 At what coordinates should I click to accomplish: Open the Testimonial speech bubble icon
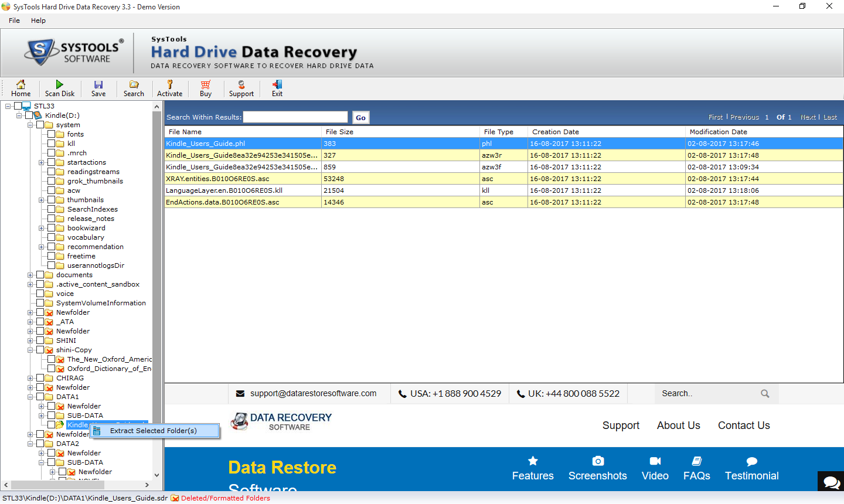[x=752, y=461]
